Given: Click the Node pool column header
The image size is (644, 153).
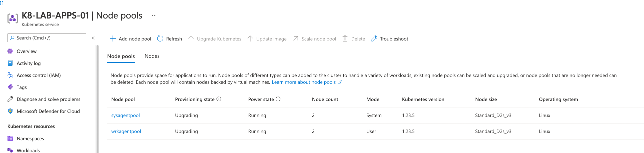Looking at the screenshot, I should tap(123, 99).
